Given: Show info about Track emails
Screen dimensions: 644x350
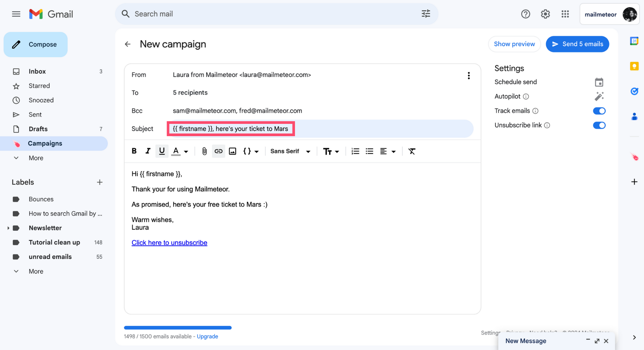Looking at the screenshot, I should [x=535, y=111].
